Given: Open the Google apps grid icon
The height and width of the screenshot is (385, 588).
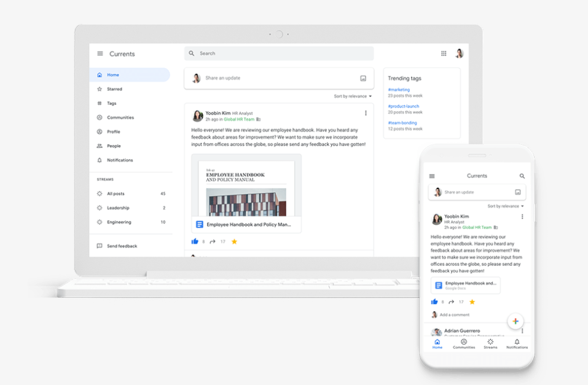Looking at the screenshot, I should pos(444,53).
